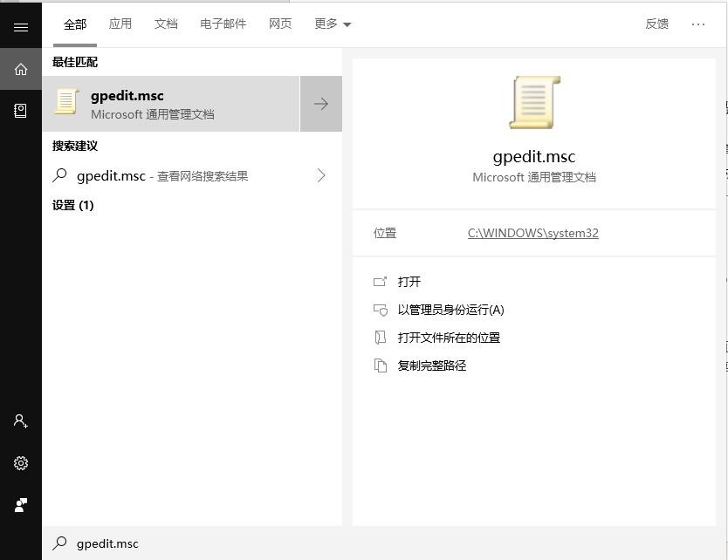Image resolution: width=728 pixels, height=560 pixels.
Task: Expand the sidebar hamburger menu
Action: click(x=20, y=26)
